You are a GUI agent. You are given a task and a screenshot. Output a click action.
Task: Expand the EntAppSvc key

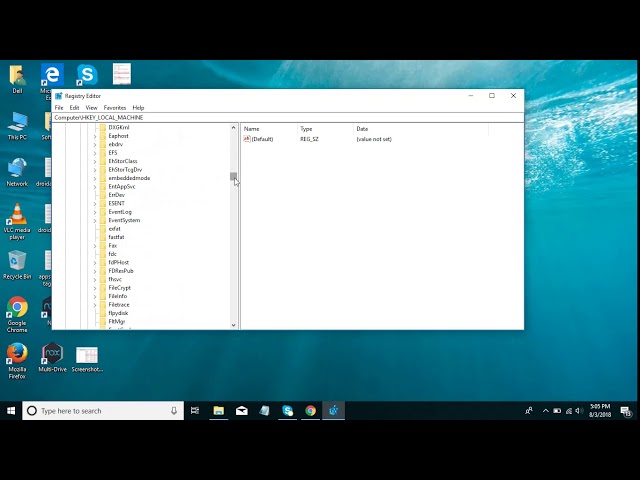point(95,187)
